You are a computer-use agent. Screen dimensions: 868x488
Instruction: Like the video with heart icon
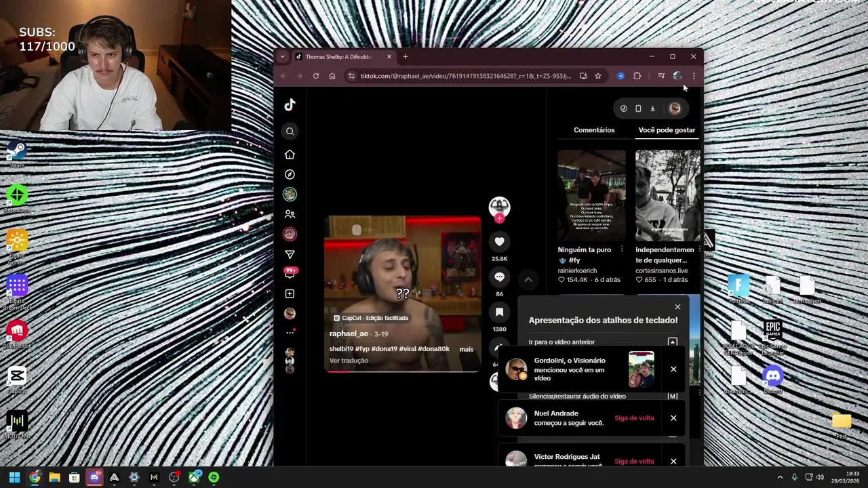pos(499,241)
